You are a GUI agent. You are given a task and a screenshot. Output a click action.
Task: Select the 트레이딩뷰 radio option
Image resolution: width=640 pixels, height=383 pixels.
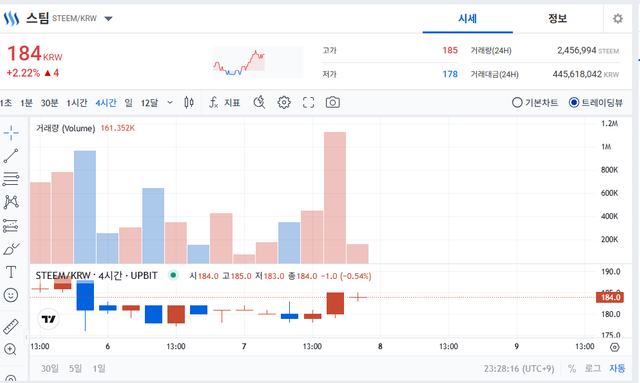596,102
